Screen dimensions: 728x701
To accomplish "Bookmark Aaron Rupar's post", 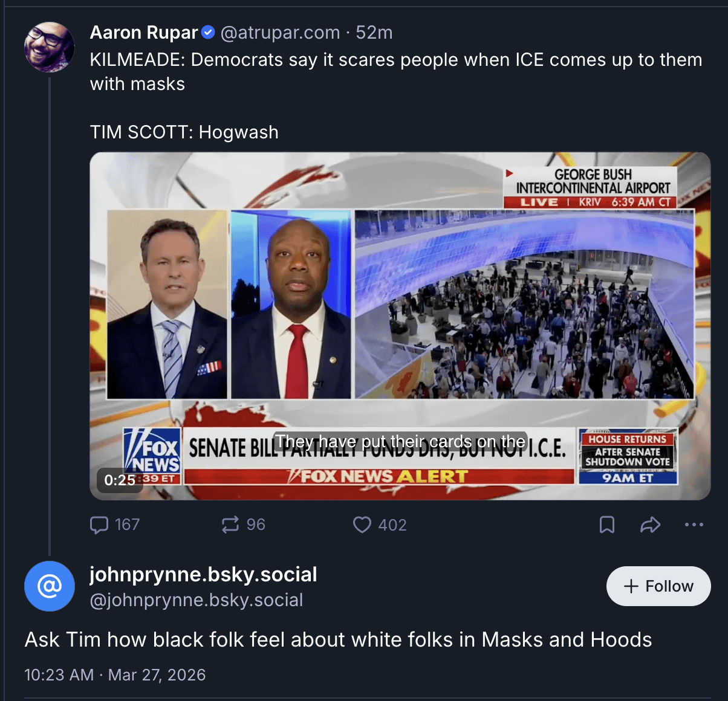I will (x=606, y=525).
